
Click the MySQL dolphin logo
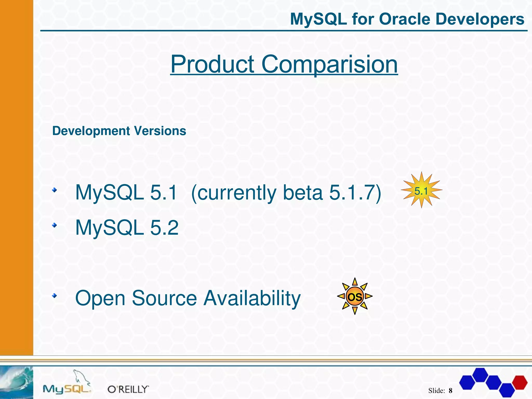67,381
